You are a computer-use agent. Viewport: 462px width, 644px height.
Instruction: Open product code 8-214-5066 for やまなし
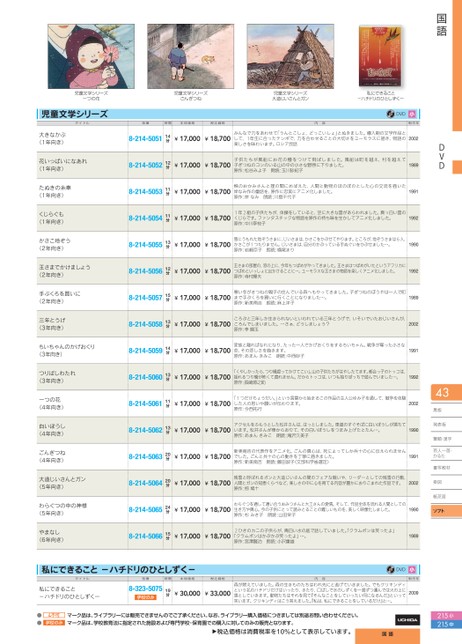click(x=145, y=536)
